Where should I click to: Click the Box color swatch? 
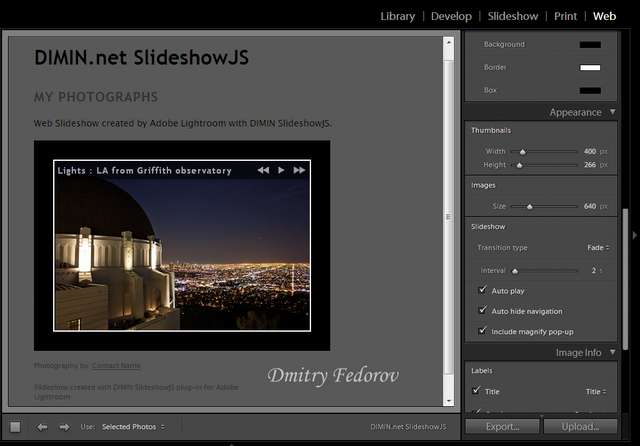[590, 90]
